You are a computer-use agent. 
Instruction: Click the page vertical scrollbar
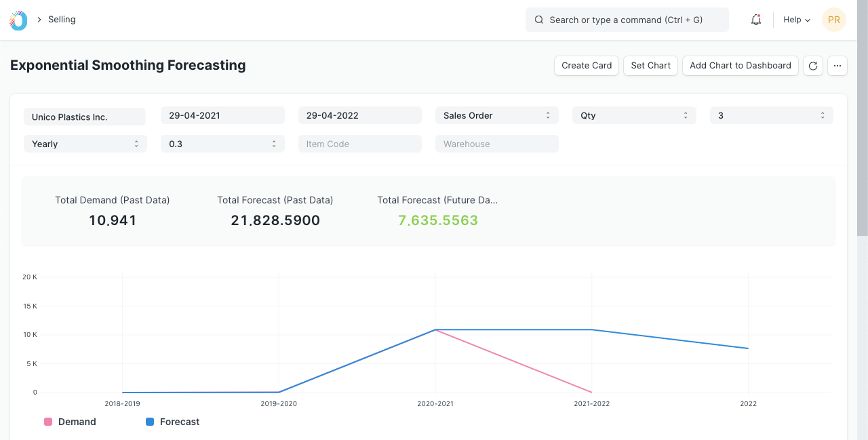(x=862, y=136)
